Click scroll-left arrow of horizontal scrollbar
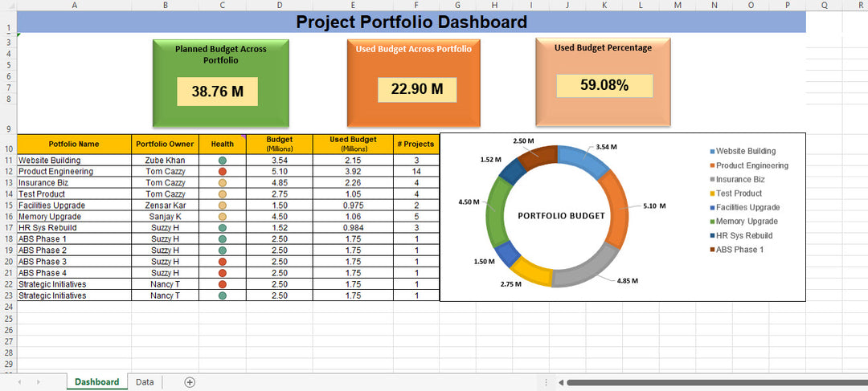 click(561, 382)
